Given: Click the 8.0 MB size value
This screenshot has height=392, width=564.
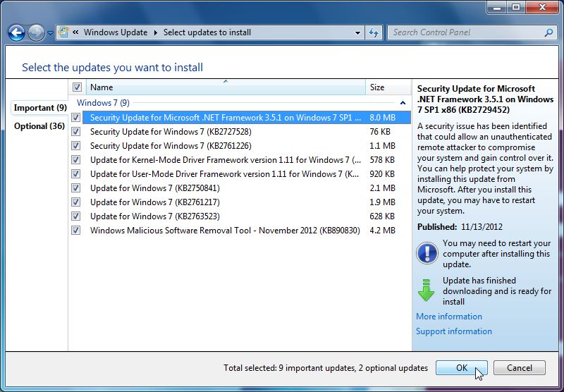Looking at the screenshot, I should tap(382, 118).
